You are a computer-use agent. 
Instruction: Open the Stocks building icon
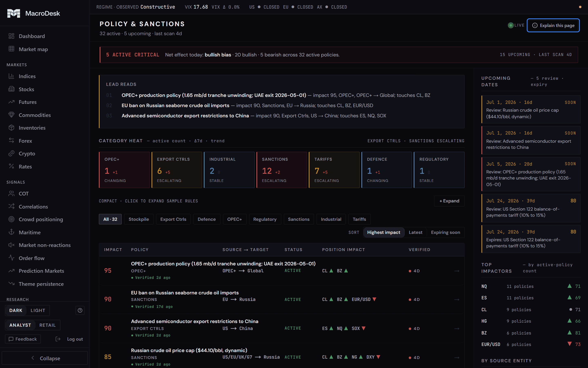pyautogui.click(x=11, y=89)
